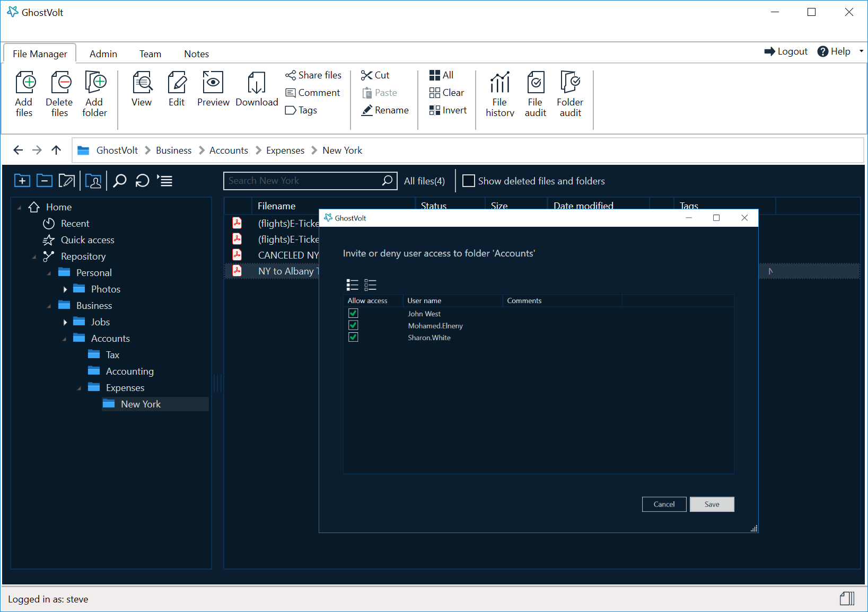This screenshot has height=612, width=868.
Task: Switch to the Team tab
Action: tap(150, 54)
